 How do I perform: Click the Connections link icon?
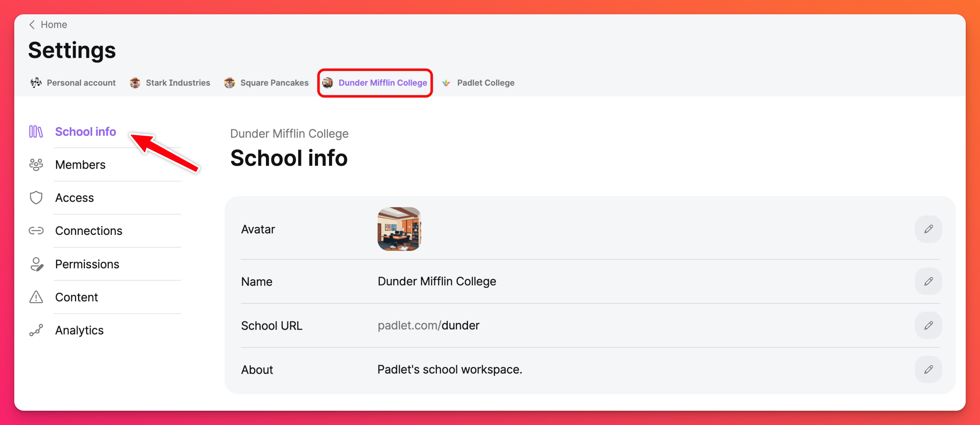pyautogui.click(x=36, y=231)
